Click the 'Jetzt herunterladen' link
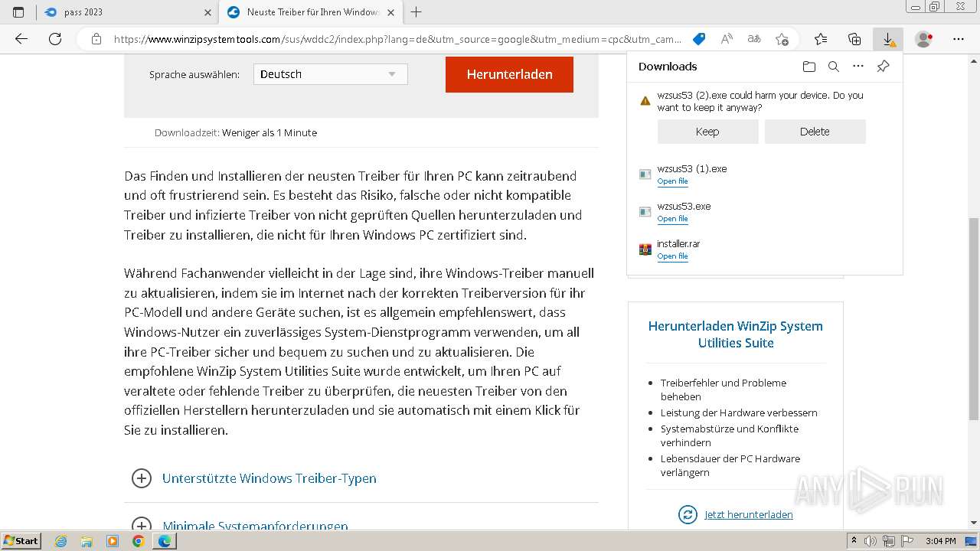Viewport: 980px width, 551px height. coord(749,514)
